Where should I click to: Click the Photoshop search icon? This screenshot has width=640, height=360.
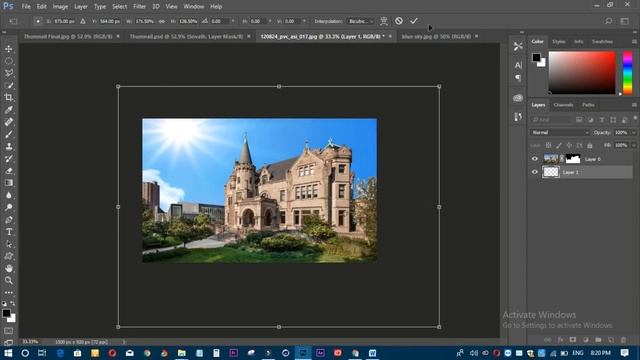pos(609,21)
